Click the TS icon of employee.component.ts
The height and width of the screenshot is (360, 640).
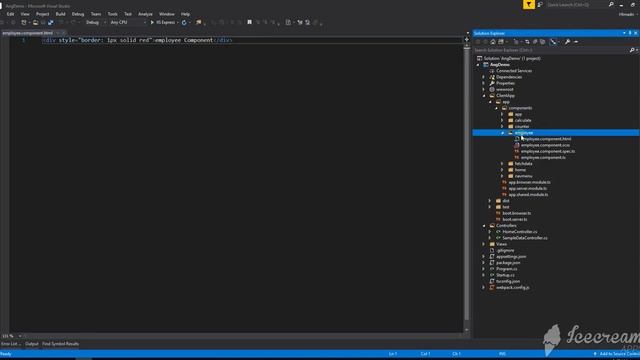coord(517,158)
